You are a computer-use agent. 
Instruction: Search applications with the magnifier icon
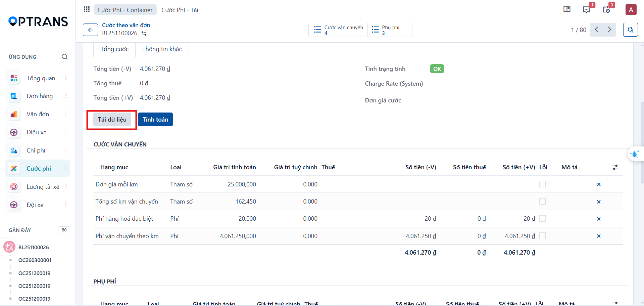tap(65, 57)
